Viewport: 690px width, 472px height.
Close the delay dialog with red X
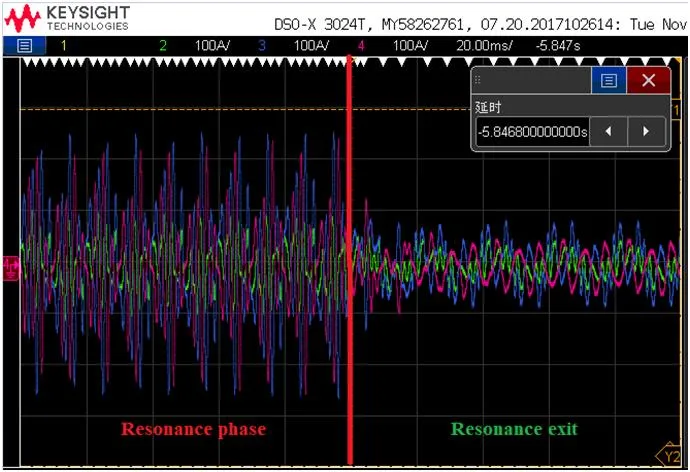(649, 80)
